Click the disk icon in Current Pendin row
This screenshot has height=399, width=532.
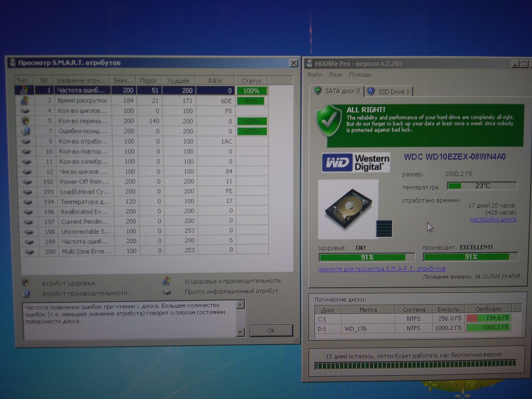coord(29,222)
